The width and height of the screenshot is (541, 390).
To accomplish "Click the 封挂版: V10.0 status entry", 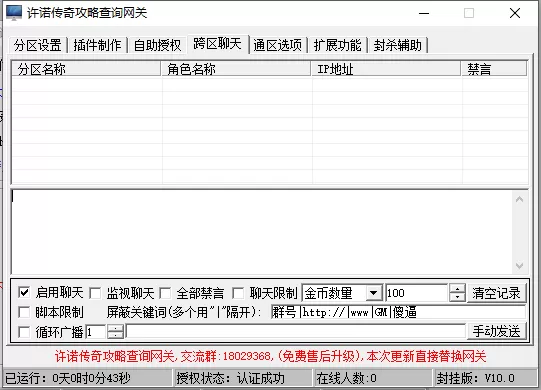I will coord(475,378).
